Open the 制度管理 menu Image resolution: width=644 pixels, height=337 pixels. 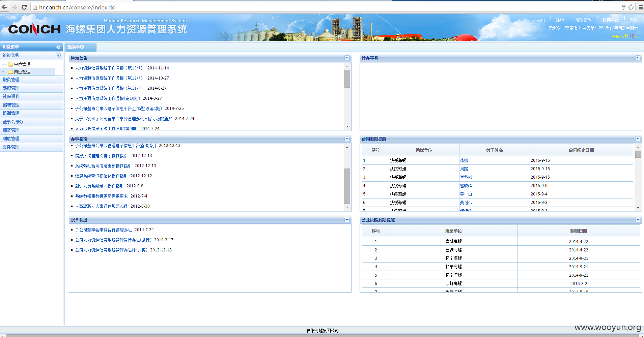coord(31,139)
